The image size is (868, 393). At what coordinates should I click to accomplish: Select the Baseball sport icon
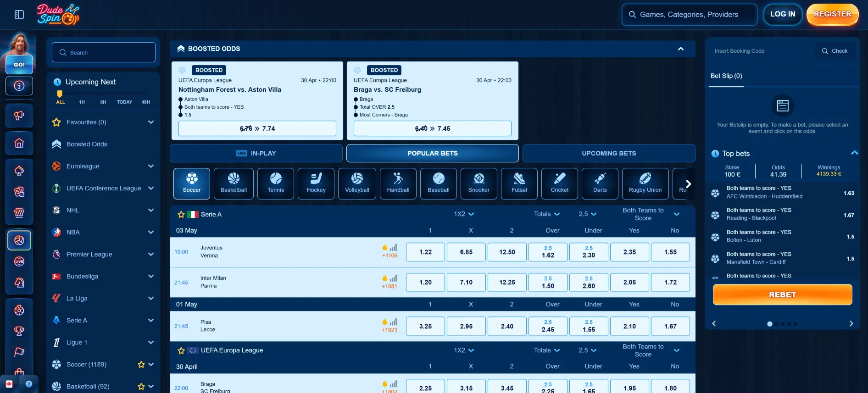439,183
